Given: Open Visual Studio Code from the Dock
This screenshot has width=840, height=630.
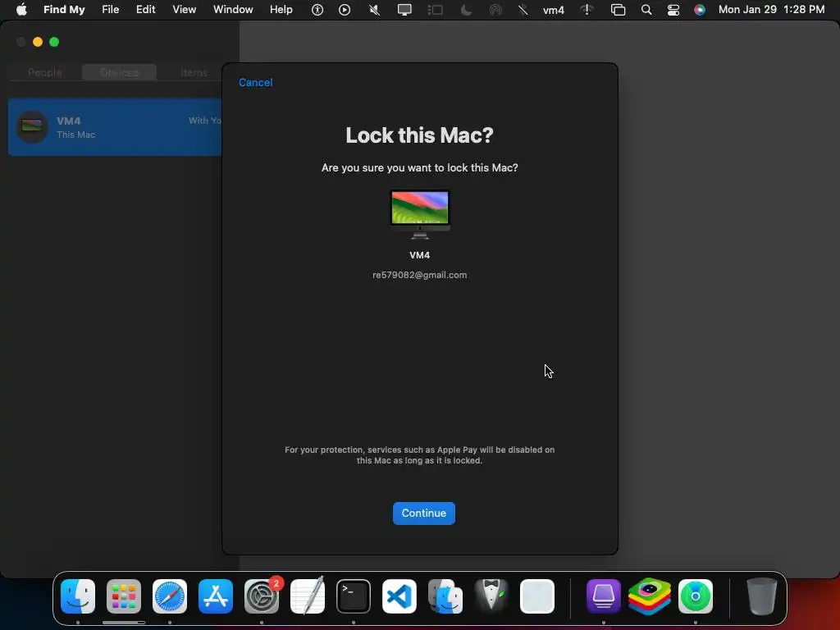Looking at the screenshot, I should point(399,596).
